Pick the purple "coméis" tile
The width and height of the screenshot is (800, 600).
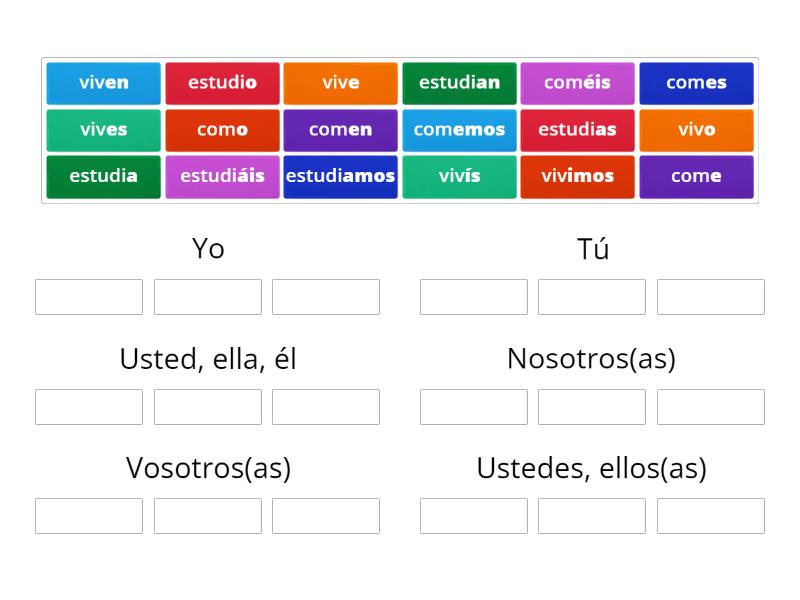click(x=578, y=83)
